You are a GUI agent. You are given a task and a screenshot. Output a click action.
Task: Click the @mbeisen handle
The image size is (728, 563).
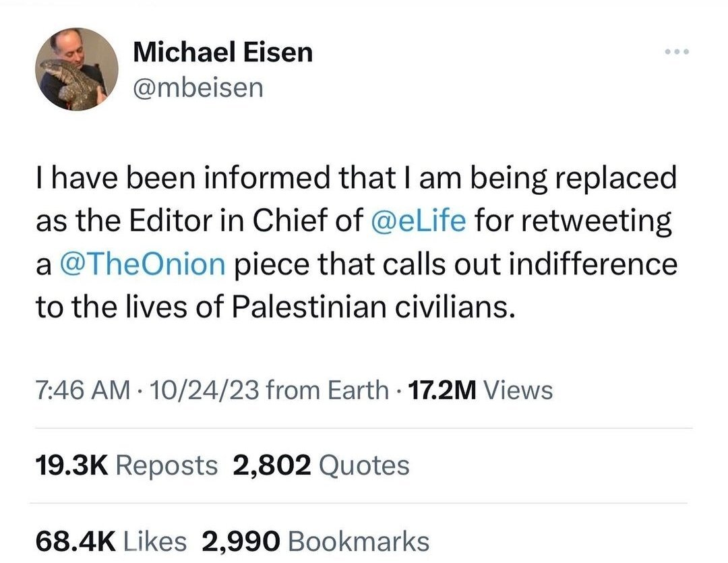(198, 87)
